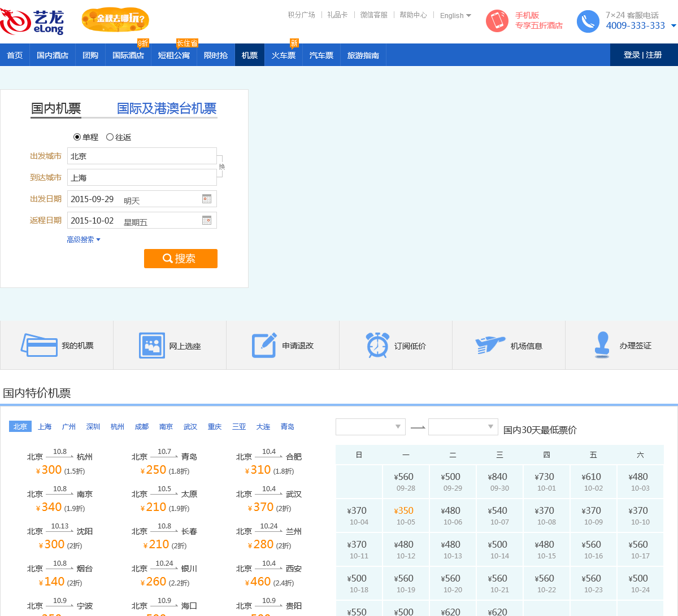Click the 订阅低价 alarm clock icon
The width and height of the screenshot is (678, 616).
point(377,345)
